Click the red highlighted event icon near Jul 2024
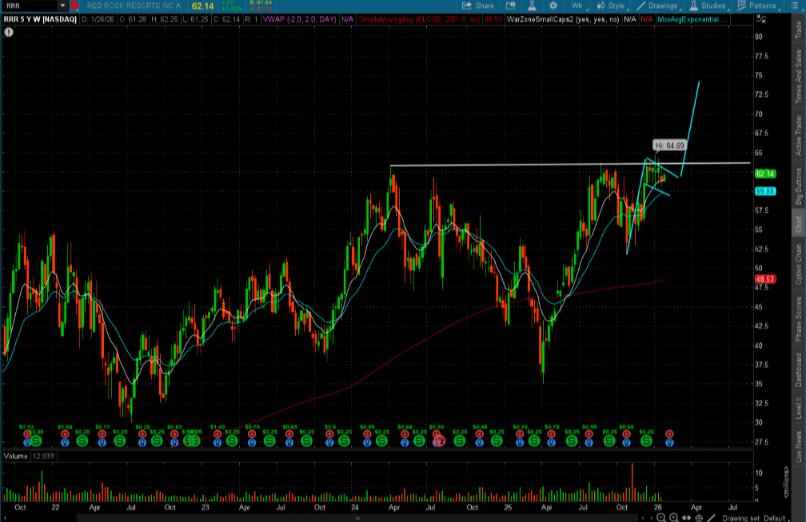The width and height of the screenshot is (806, 522). (x=438, y=441)
